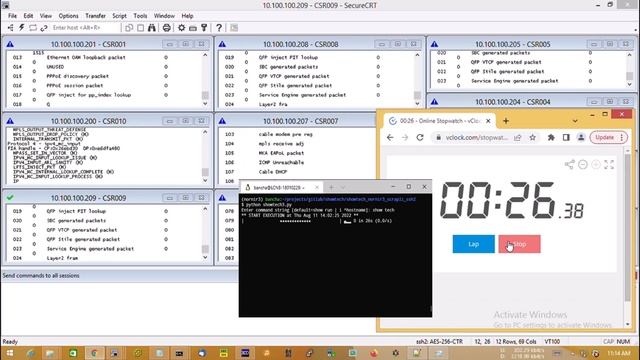Click the public key icon in toolbar

click(204, 28)
